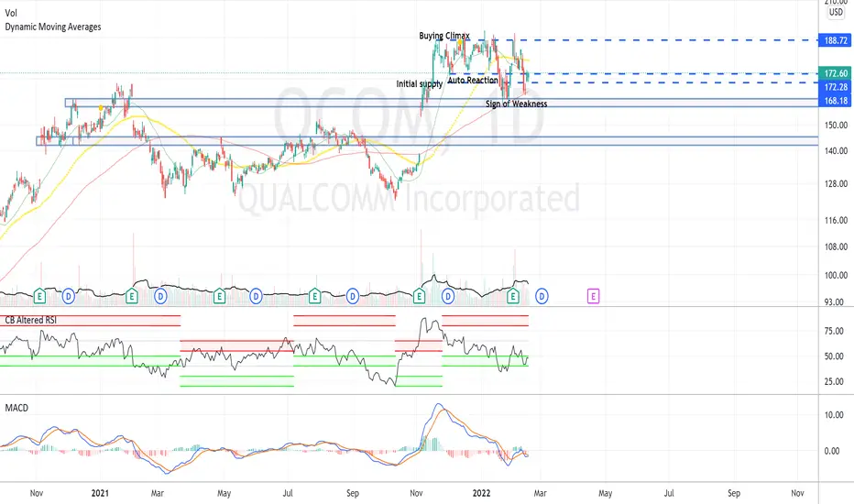Click the 188.72 price line label
This screenshot has width=854, height=504.
(835, 40)
